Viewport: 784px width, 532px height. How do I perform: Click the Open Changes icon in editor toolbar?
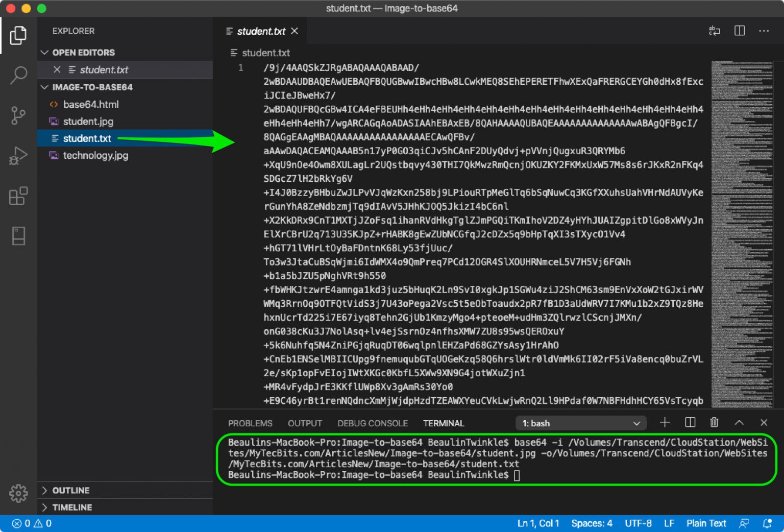tap(715, 31)
